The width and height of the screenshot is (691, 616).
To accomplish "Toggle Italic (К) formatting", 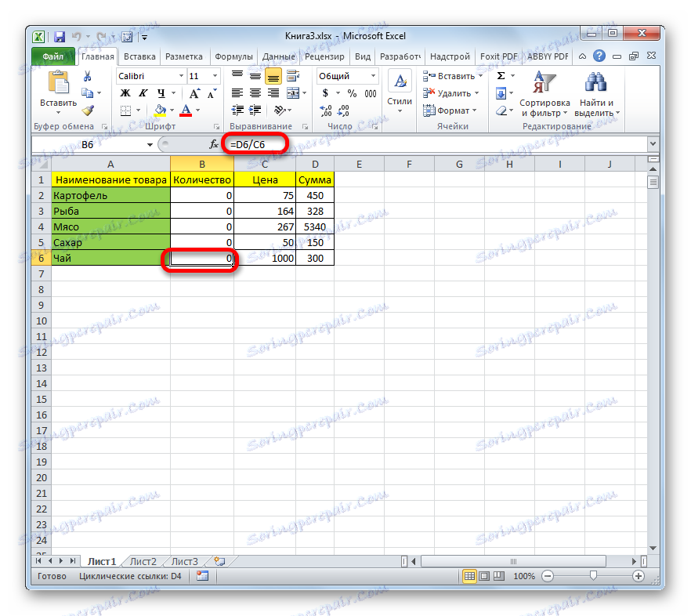I will [x=143, y=93].
